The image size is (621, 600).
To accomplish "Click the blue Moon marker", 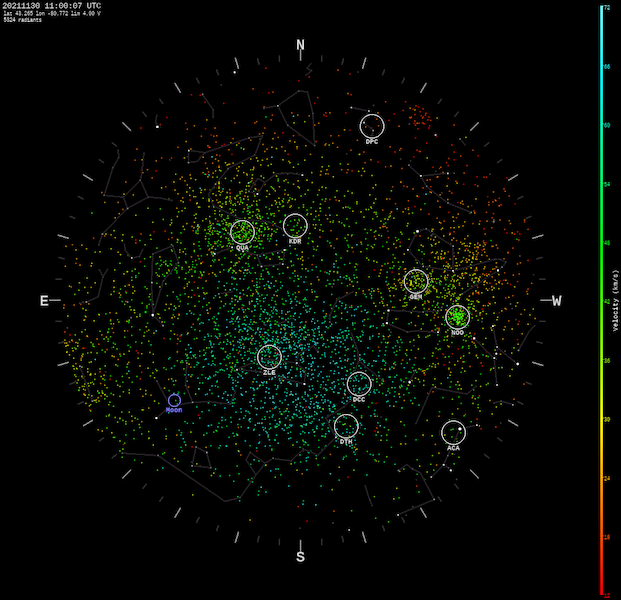I will pyautogui.click(x=174, y=400).
